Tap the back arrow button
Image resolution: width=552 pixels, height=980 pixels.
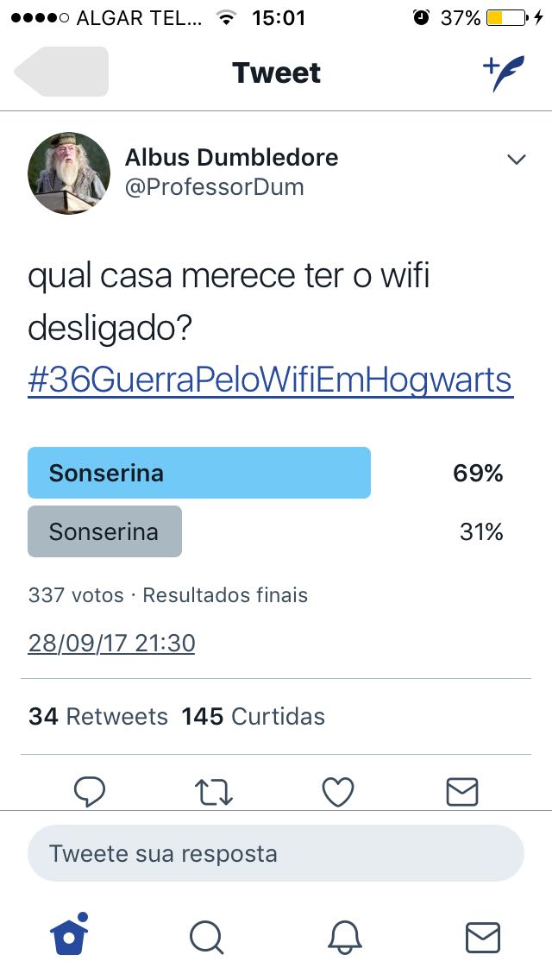(x=60, y=72)
